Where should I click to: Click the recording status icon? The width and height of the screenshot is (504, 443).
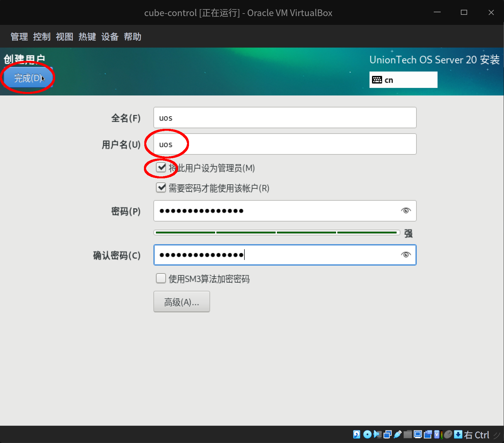428,435
